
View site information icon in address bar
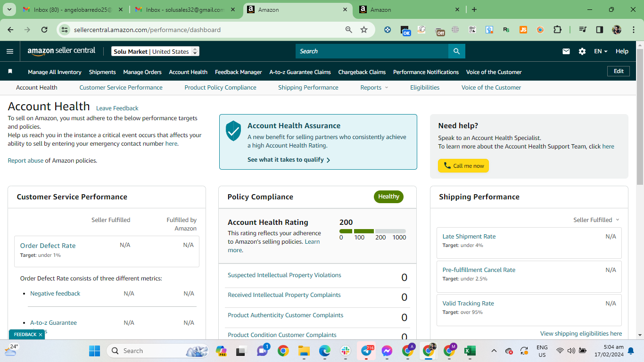point(65,30)
